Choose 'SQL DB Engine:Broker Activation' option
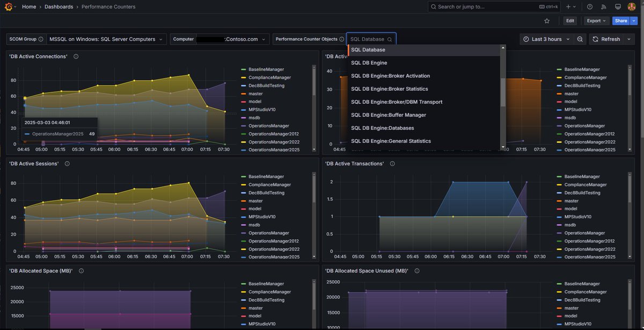This screenshot has height=330, width=644. pyautogui.click(x=424, y=76)
